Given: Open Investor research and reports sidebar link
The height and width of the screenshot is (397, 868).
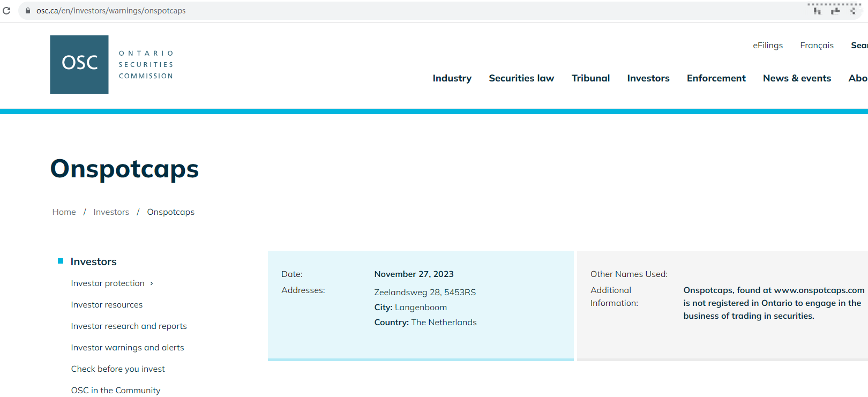Looking at the screenshot, I should tap(129, 326).
